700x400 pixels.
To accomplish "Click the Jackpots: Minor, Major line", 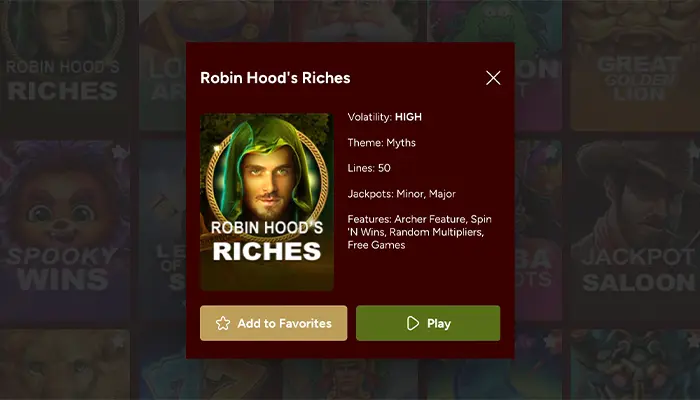I will pyautogui.click(x=401, y=194).
